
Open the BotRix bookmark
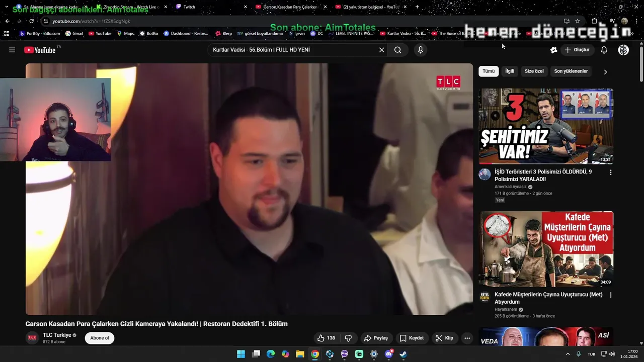pos(149,34)
